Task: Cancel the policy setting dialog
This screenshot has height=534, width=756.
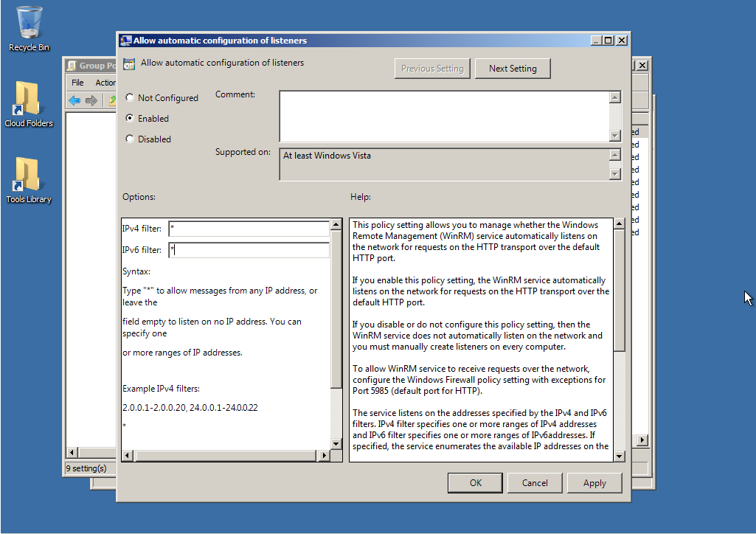Action: (x=535, y=483)
